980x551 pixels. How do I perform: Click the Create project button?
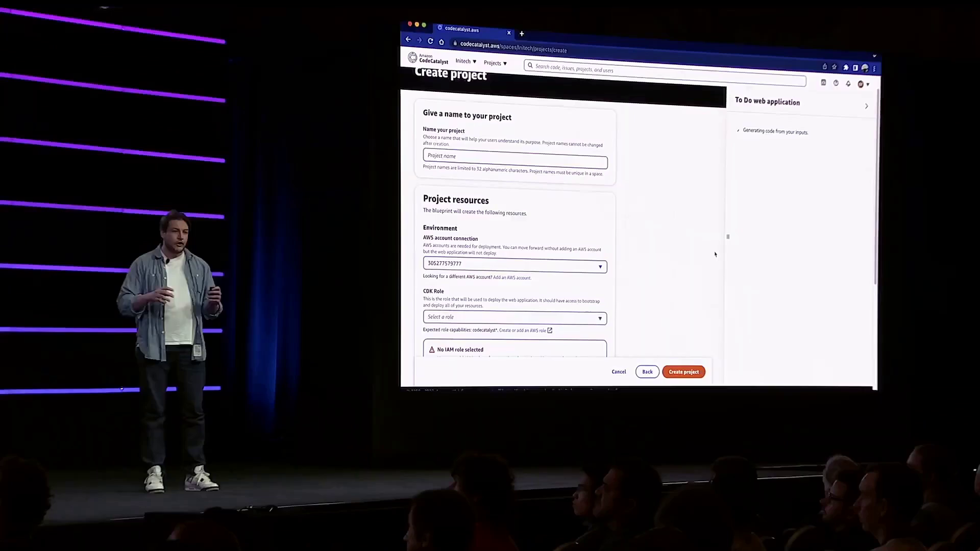683,372
